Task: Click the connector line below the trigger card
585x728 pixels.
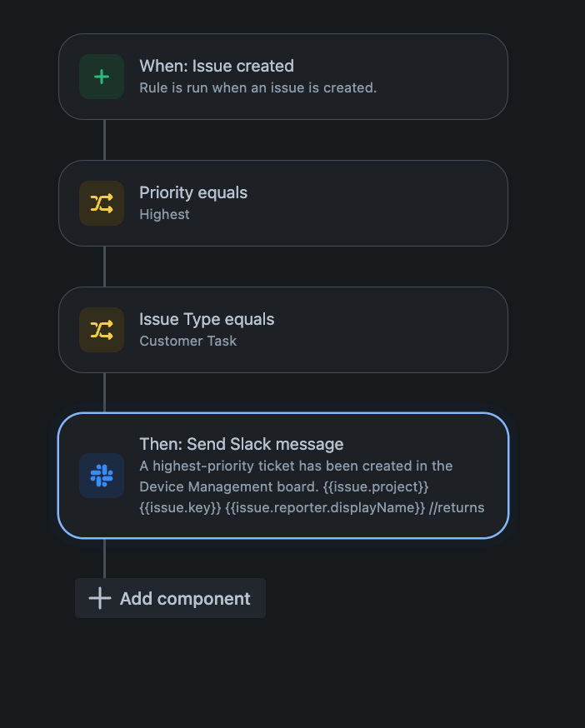Action: click(104, 138)
